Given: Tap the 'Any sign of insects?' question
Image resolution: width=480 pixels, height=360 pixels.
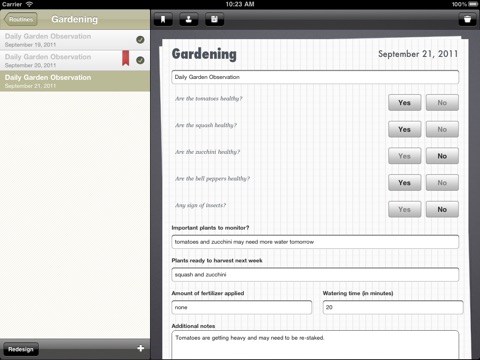Looking at the screenshot, I should coord(200,205).
